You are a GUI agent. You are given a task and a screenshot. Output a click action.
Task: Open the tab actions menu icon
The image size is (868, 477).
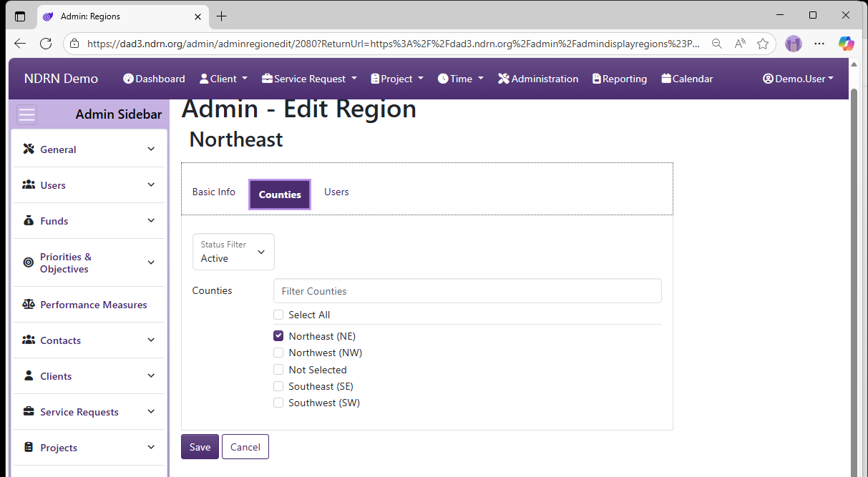(x=19, y=16)
